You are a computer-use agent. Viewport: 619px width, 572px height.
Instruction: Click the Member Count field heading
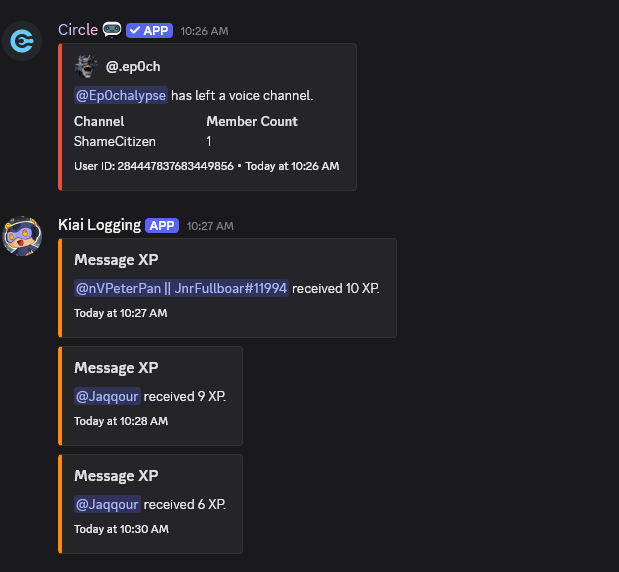pyautogui.click(x=252, y=121)
